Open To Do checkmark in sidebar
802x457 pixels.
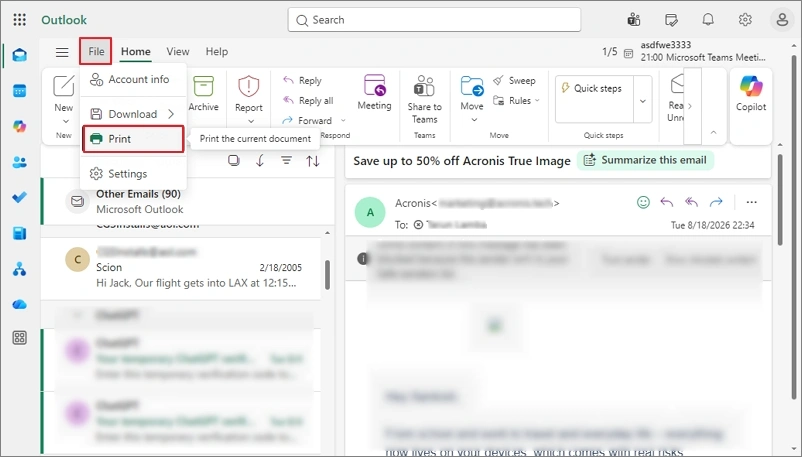pyautogui.click(x=19, y=198)
